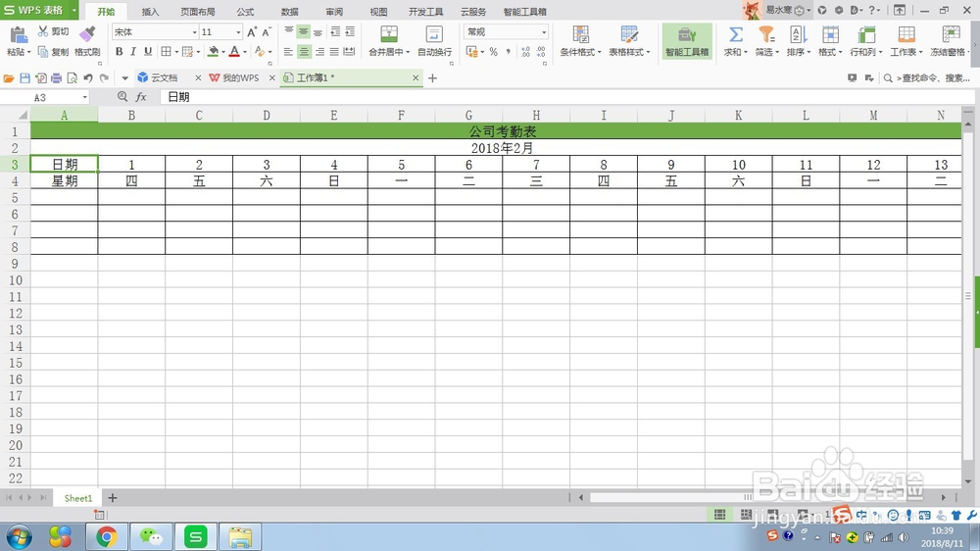Add a new sheet next to Sheet1
The width and height of the screenshot is (980, 551).
[x=113, y=498]
